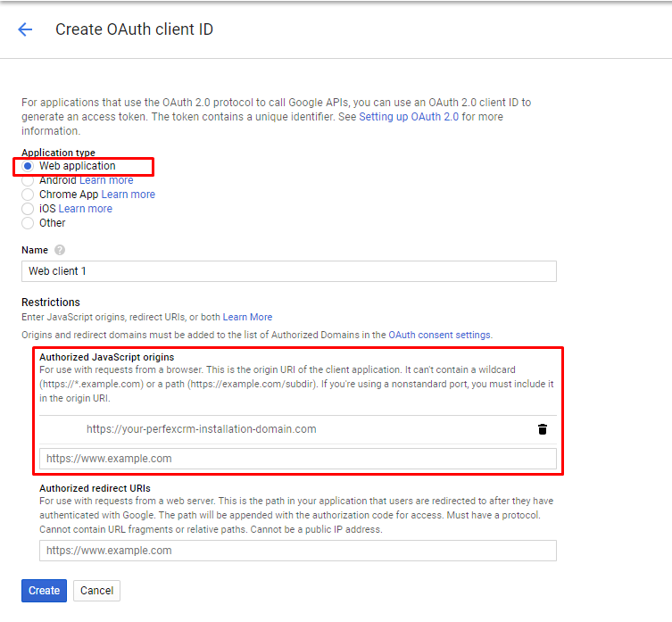Screen dimensions: 672x622
Task: Select the iOS application type
Action: click(28, 209)
